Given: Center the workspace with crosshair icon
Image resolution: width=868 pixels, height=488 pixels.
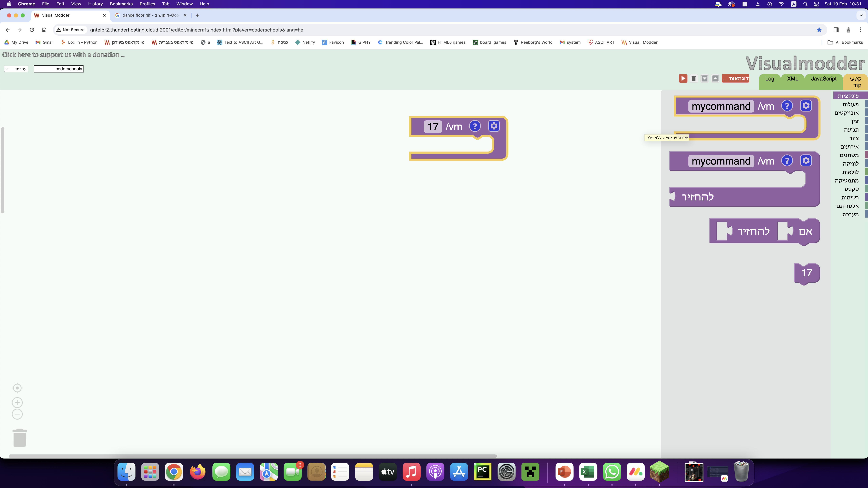Looking at the screenshot, I should 17,388.
